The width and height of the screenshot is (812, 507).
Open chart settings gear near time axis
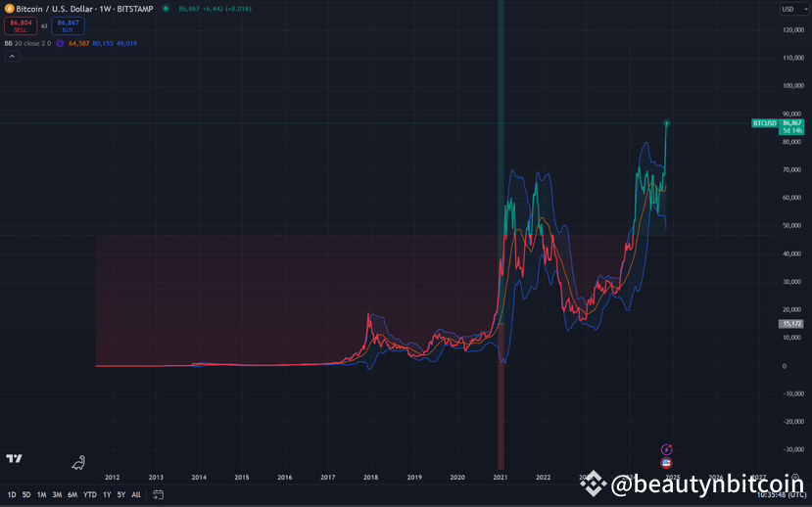[x=795, y=478]
